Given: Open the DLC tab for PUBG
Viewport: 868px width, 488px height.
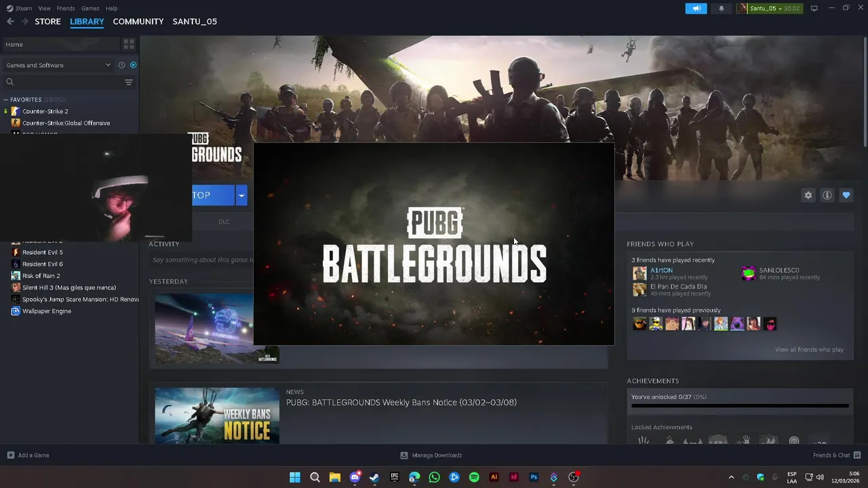Looking at the screenshot, I should [x=224, y=222].
